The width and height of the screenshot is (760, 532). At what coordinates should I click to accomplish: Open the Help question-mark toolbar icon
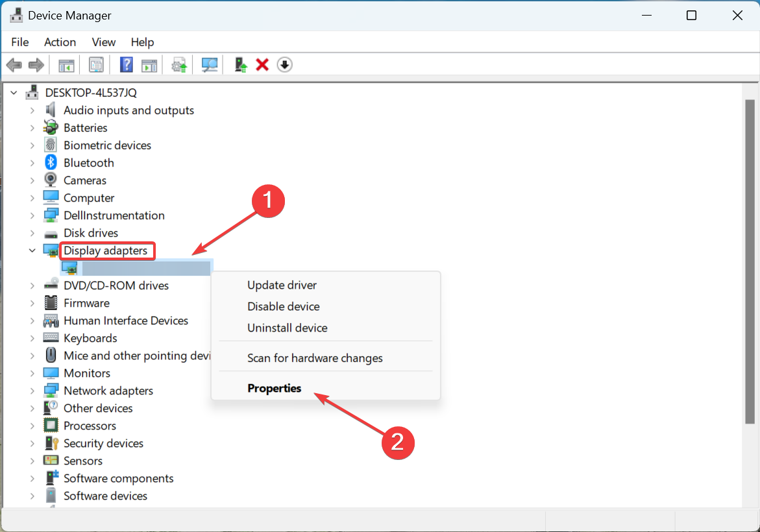[126, 64]
